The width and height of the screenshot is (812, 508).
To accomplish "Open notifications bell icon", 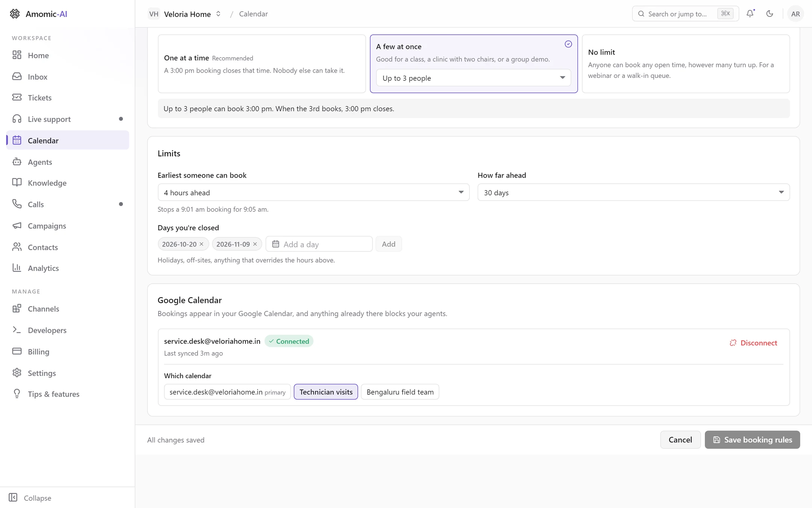I will tap(750, 14).
